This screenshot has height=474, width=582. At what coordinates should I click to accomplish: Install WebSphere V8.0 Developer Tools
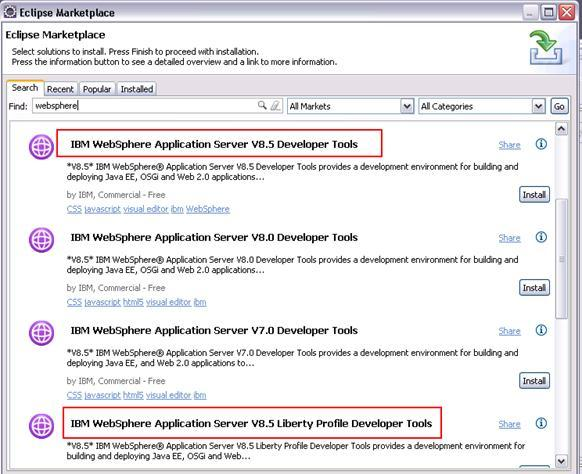(534, 288)
